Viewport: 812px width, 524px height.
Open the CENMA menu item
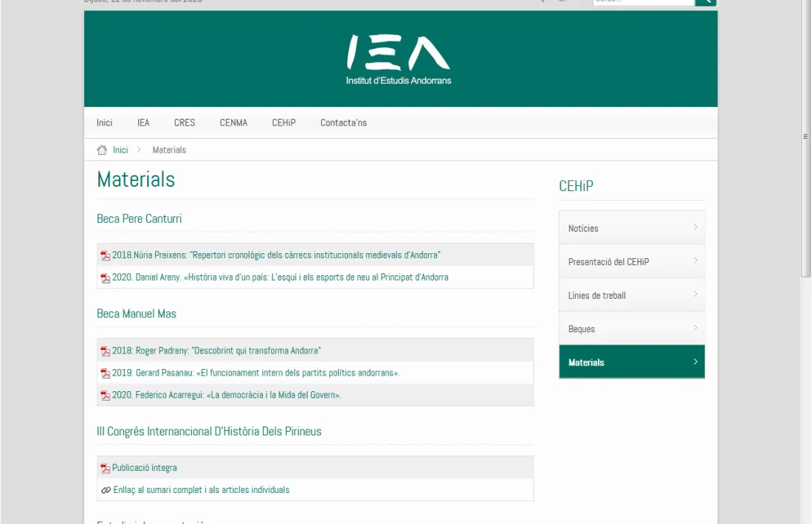[233, 123]
